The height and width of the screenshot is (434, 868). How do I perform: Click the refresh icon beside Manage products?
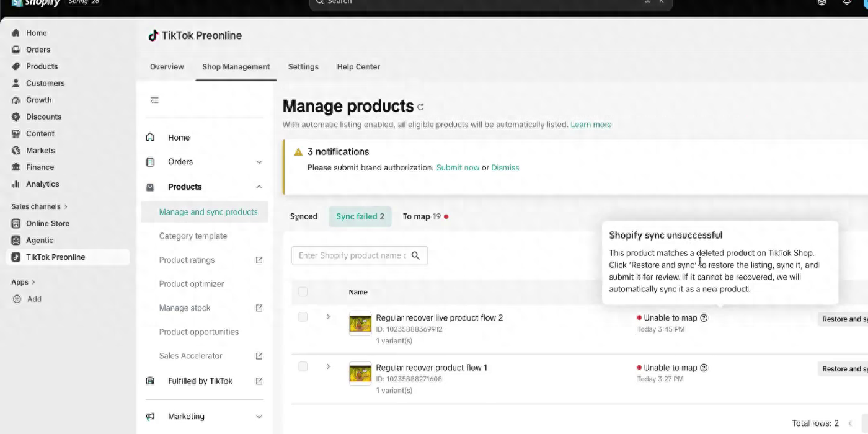(x=420, y=107)
